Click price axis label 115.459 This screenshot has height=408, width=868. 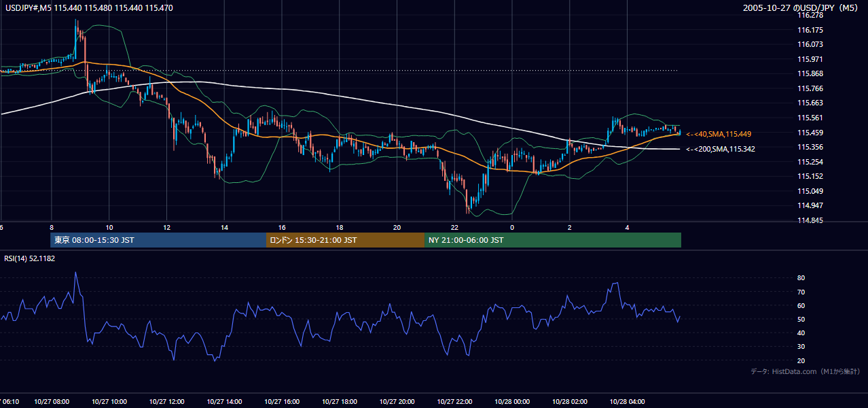pyautogui.click(x=811, y=133)
